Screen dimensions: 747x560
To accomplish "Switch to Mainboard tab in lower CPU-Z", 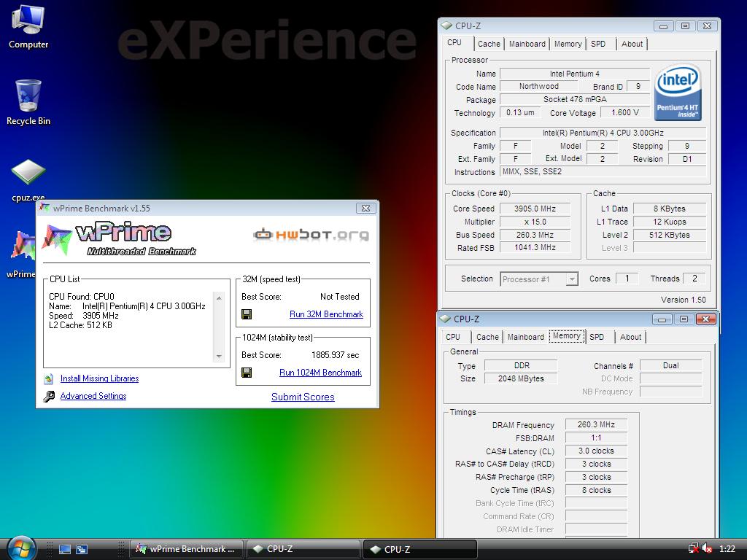I will [x=525, y=337].
